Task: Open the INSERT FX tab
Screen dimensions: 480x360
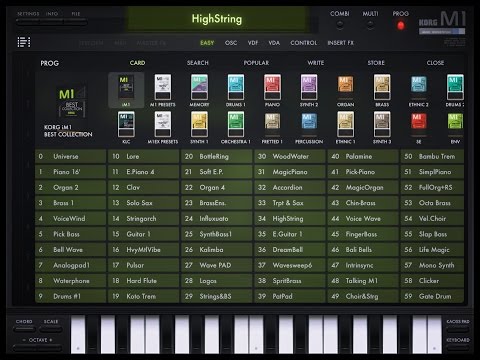Action: 340,43
